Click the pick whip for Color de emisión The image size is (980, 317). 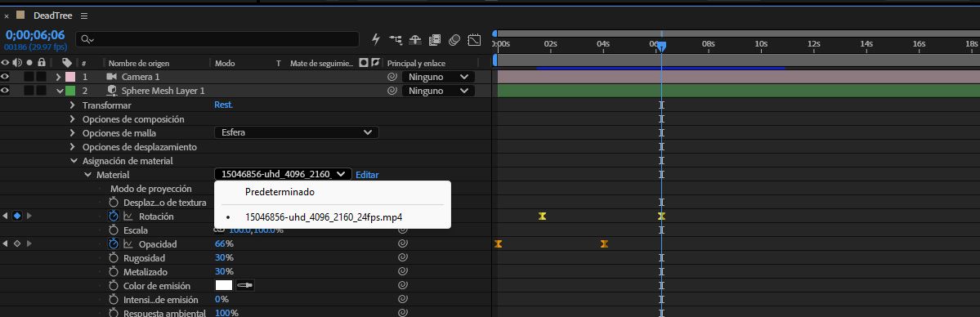(403, 285)
